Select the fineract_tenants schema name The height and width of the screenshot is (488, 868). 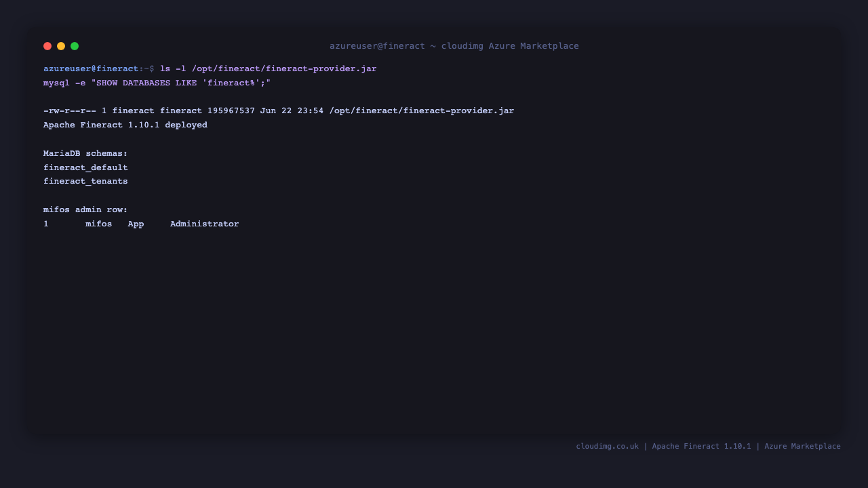[x=85, y=182]
